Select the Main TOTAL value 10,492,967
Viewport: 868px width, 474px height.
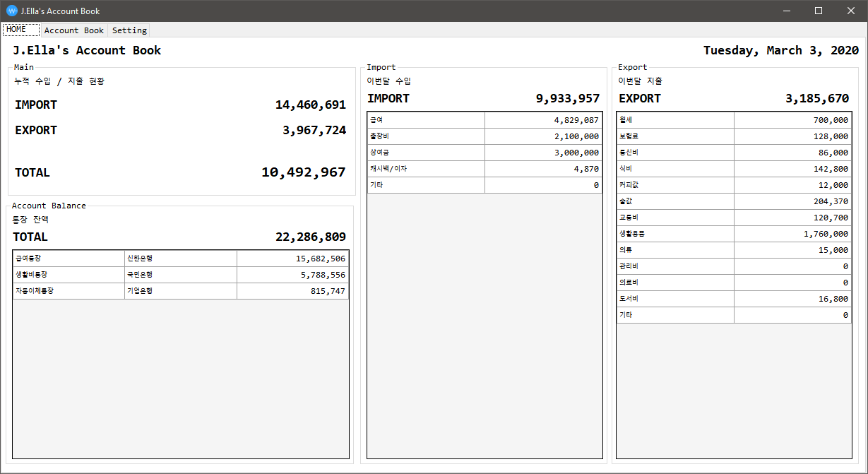304,172
